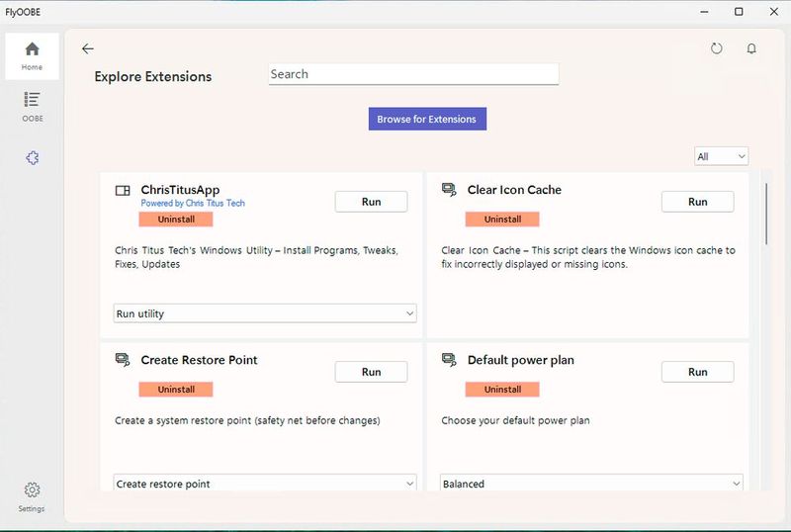Viewport: 791px width, 532px height.
Task: Click the back arrow icon
Action: click(x=88, y=48)
